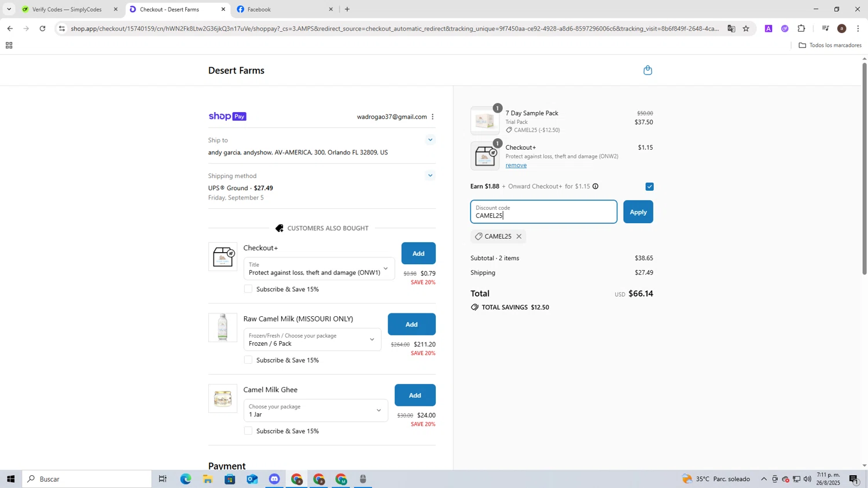868x488 pixels.
Task: Open Task View on the taskbar
Action: [163, 479]
